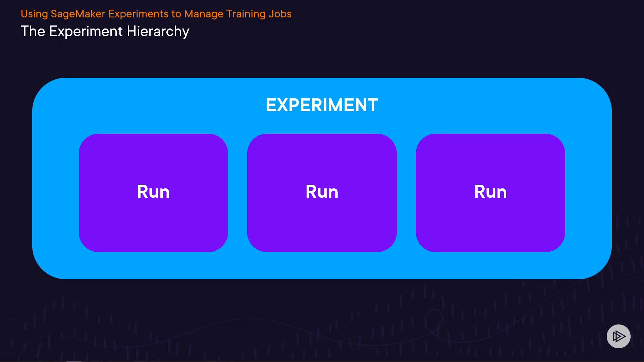Image resolution: width=644 pixels, height=362 pixels.
Task: Click the 'Run' text in the center box
Action: (322, 192)
